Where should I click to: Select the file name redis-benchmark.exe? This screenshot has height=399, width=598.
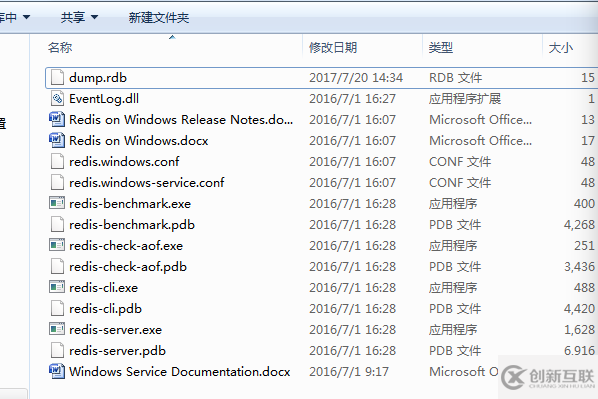point(130,204)
